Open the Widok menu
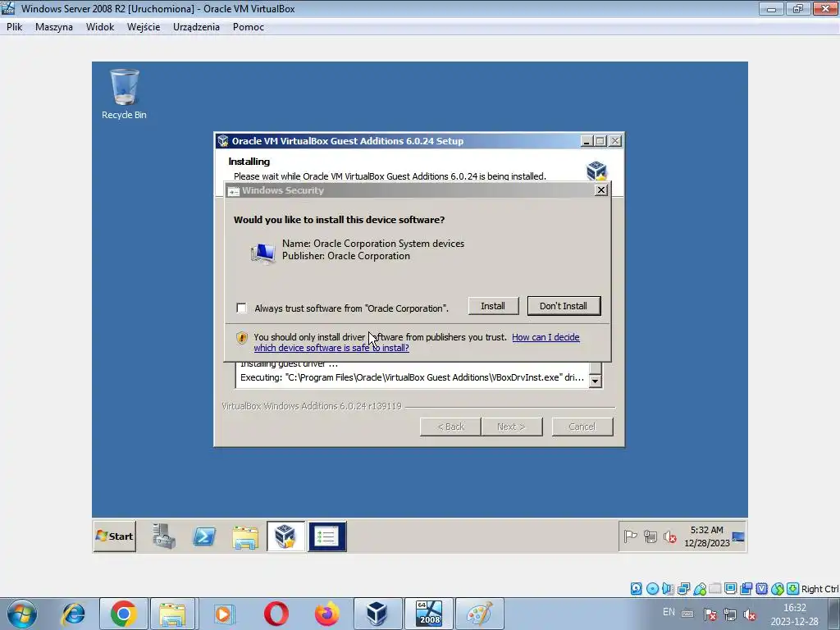Screen dimensions: 840x630 (x=99, y=27)
